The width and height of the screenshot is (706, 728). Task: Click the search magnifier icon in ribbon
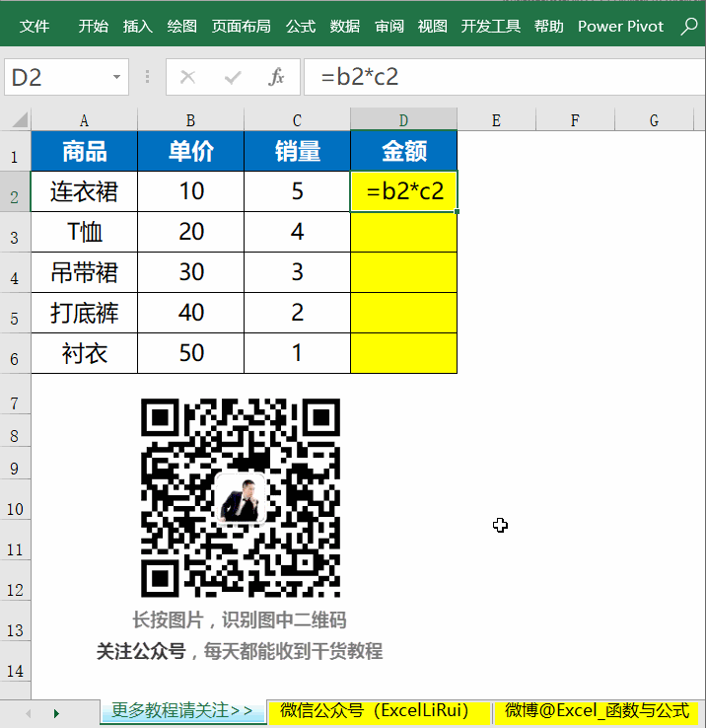pos(689,27)
